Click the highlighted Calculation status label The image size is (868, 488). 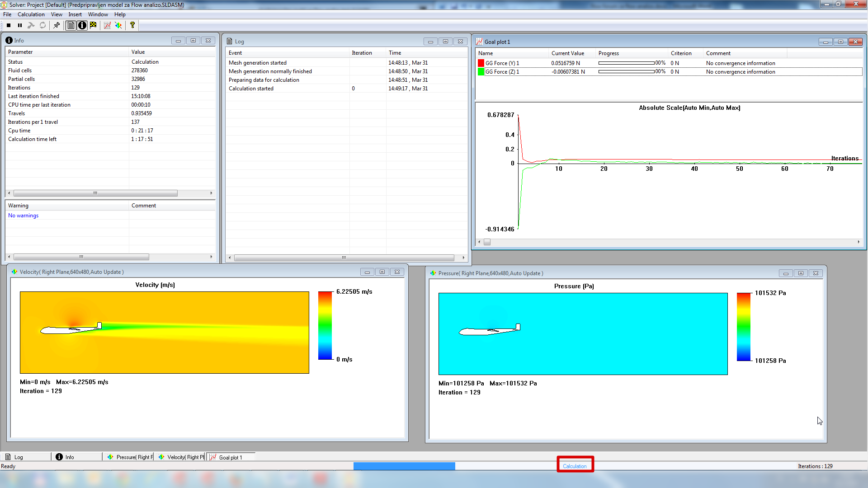click(x=575, y=466)
